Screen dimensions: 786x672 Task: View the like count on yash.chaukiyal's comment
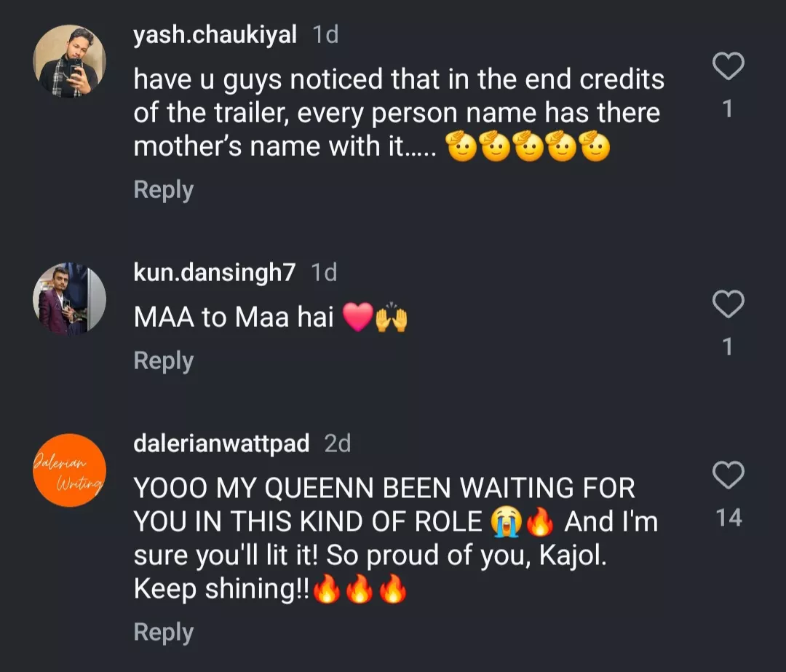pos(727,110)
